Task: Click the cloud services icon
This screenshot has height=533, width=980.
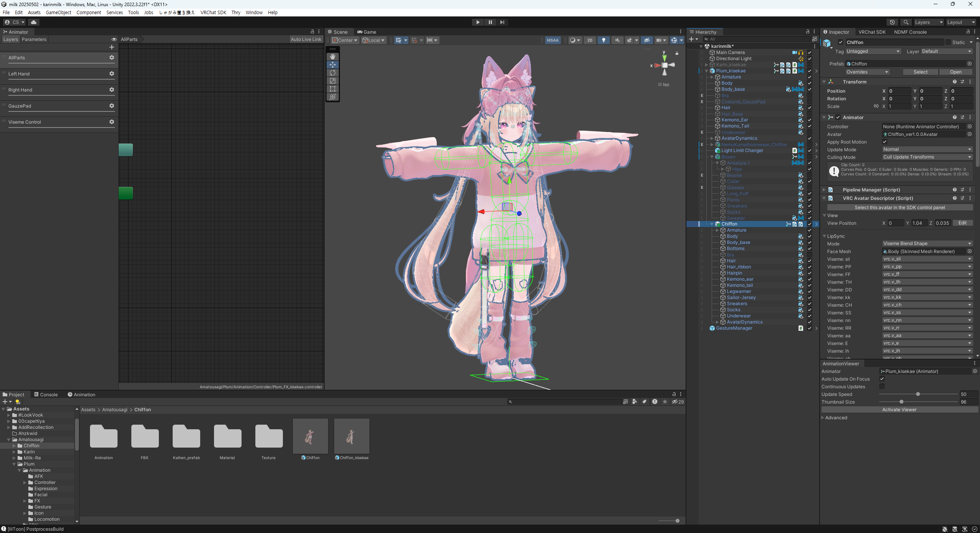Action: (x=34, y=22)
